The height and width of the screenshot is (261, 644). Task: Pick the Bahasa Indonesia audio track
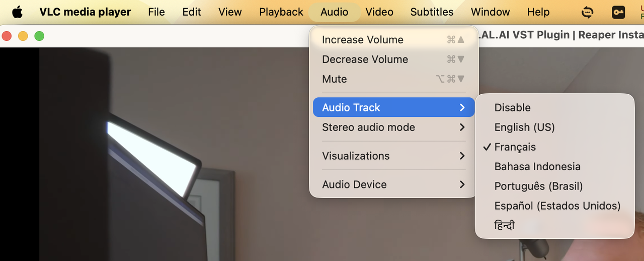(x=554, y=166)
